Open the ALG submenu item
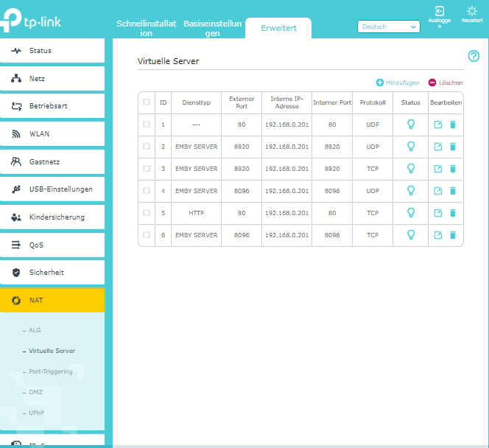Image resolution: width=489 pixels, height=448 pixels. click(35, 330)
